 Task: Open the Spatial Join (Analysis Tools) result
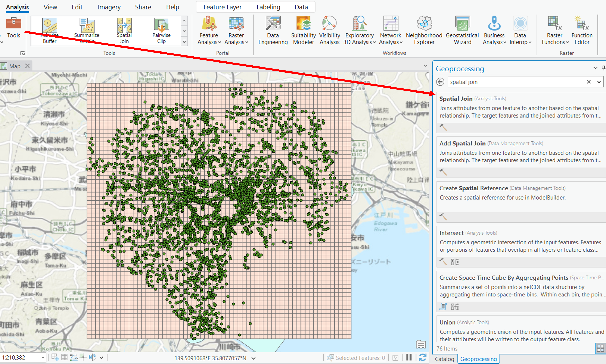(x=521, y=113)
